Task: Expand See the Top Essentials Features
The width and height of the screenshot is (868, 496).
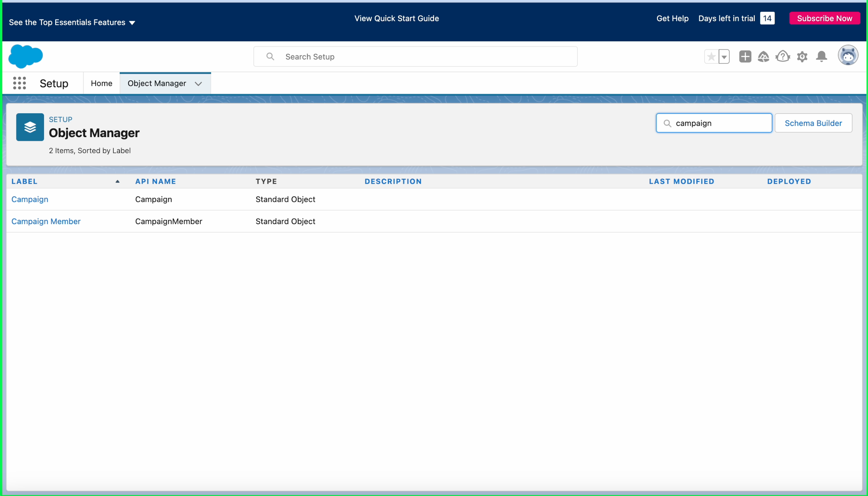Action: click(72, 23)
